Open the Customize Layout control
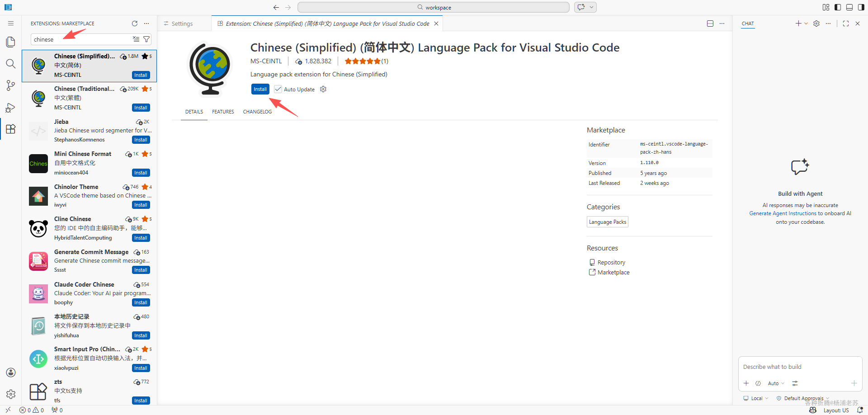The width and height of the screenshot is (868, 415). 826,7
